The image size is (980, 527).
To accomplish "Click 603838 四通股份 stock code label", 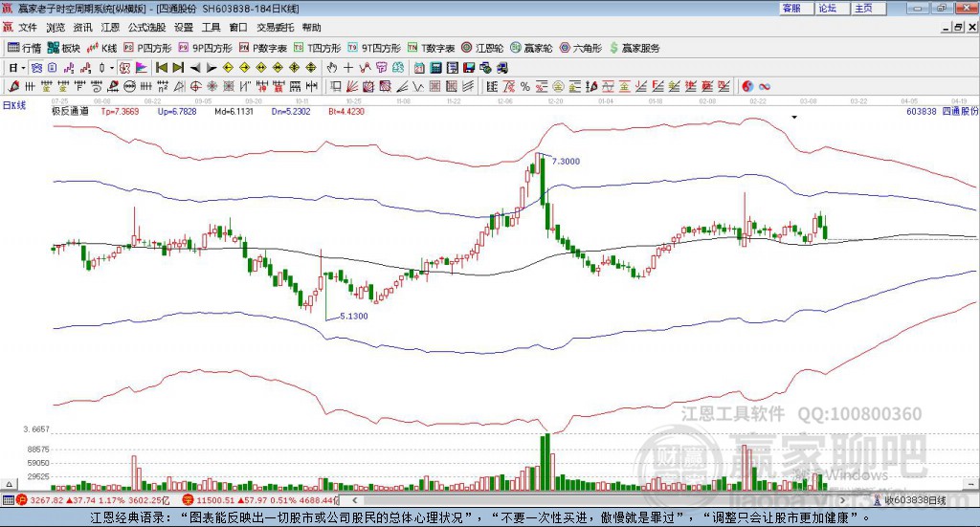I will 942,111.
